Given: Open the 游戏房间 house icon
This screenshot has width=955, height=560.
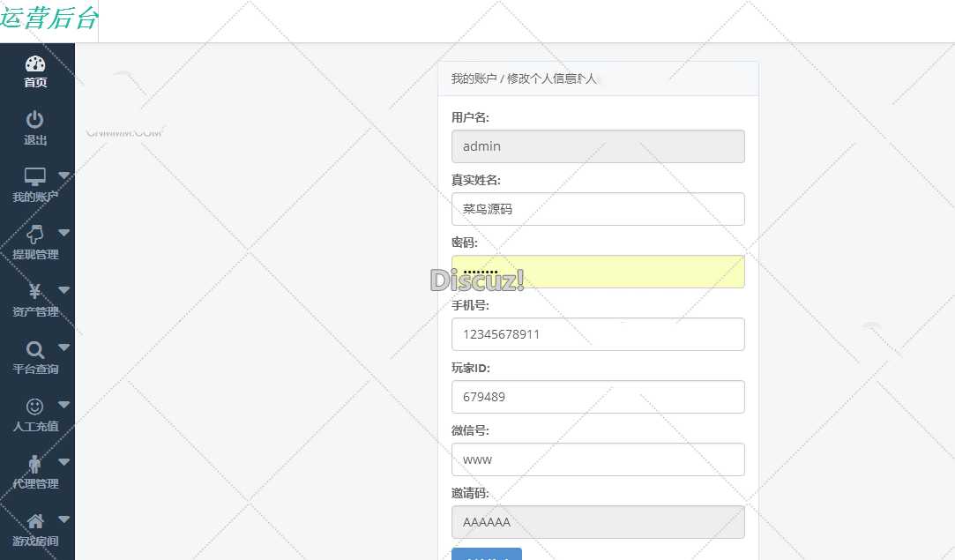Looking at the screenshot, I should point(35,521).
